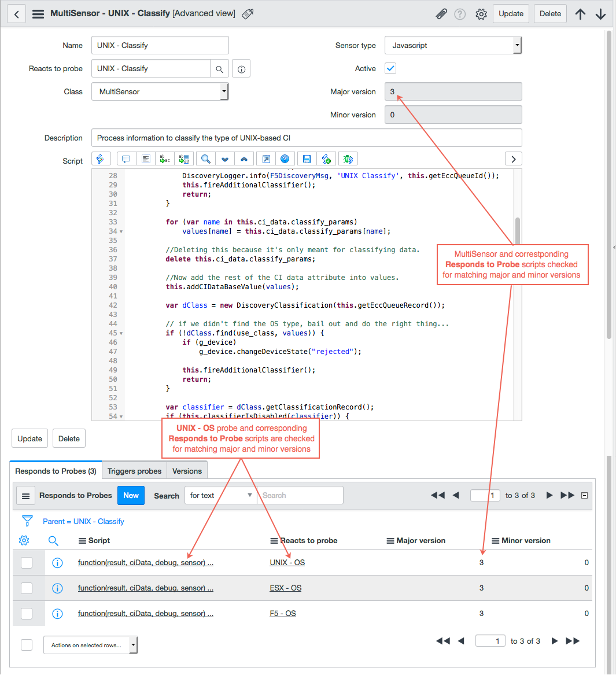Switch to Triggers probes tab
Viewport: 616px width, 675px height.
pyautogui.click(x=134, y=471)
